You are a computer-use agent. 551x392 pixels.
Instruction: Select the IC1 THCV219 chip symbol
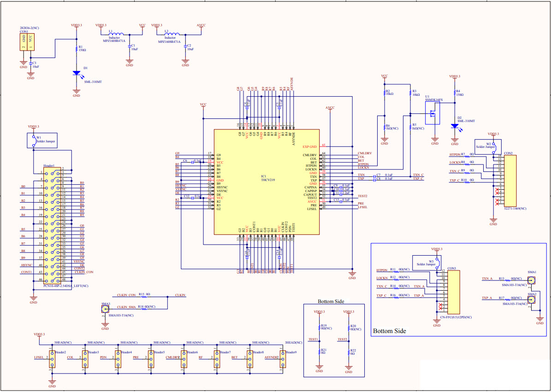coord(267,182)
